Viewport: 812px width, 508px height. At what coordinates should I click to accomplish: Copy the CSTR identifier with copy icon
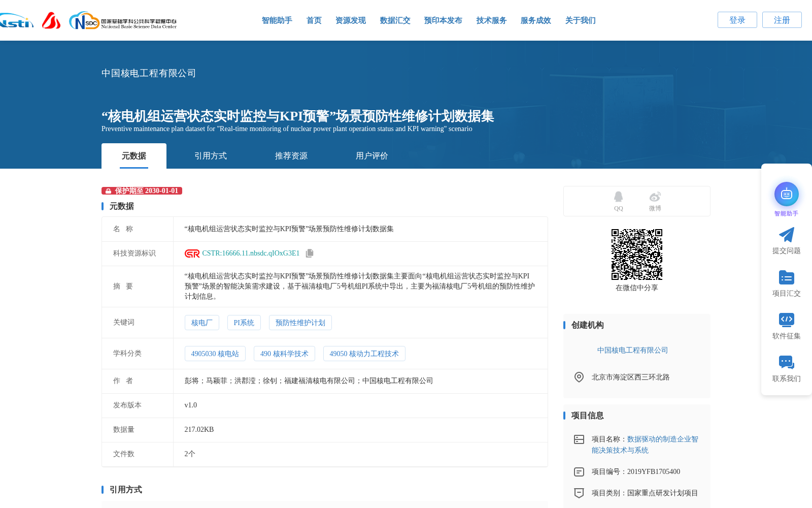[310, 253]
